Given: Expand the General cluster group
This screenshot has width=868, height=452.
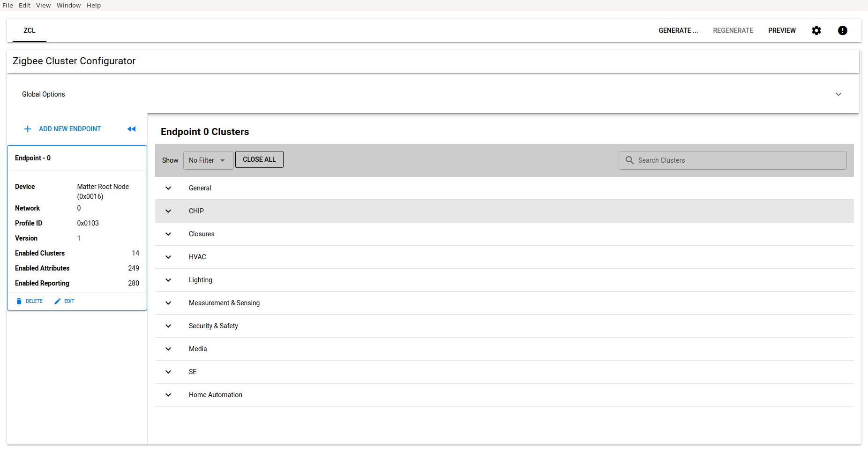Looking at the screenshot, I should (x=168, y=188).
